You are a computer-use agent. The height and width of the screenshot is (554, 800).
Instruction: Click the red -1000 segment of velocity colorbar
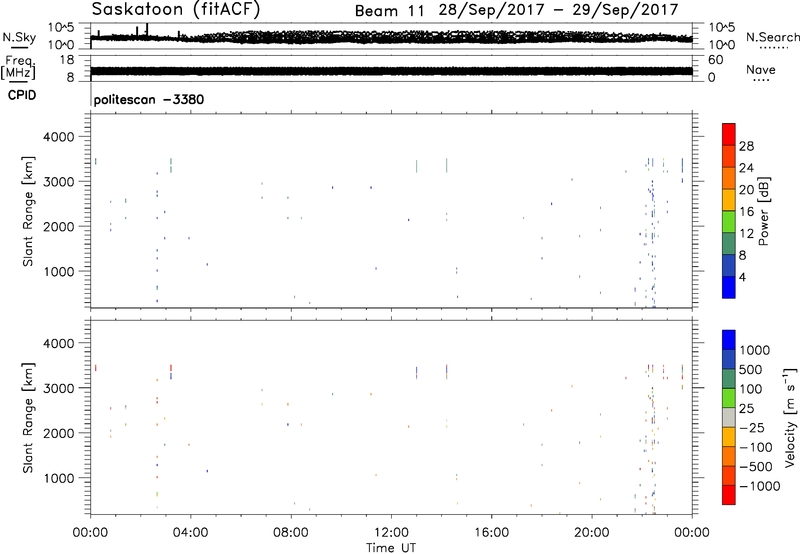point(729,495)
